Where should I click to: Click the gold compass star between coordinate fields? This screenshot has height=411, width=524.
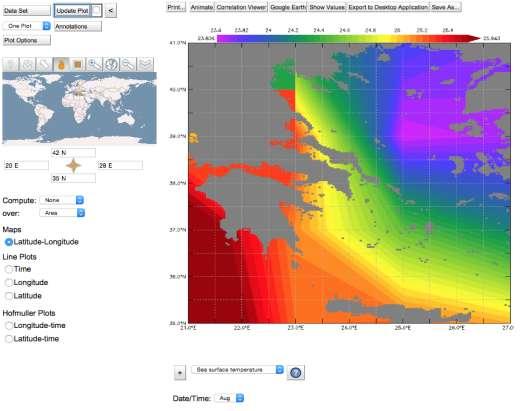pos(74,166)
